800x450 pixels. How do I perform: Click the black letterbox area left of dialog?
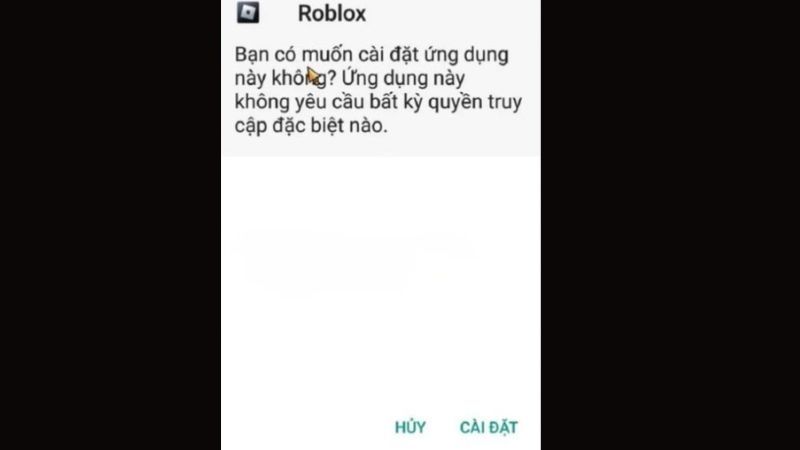click(x=110, y=225)
